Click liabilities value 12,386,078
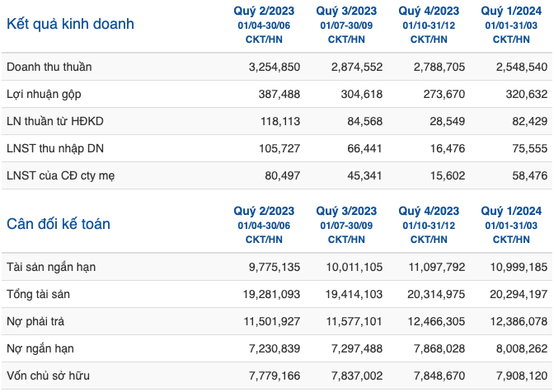The image size is (554, 392). click(x=519, y=321)
